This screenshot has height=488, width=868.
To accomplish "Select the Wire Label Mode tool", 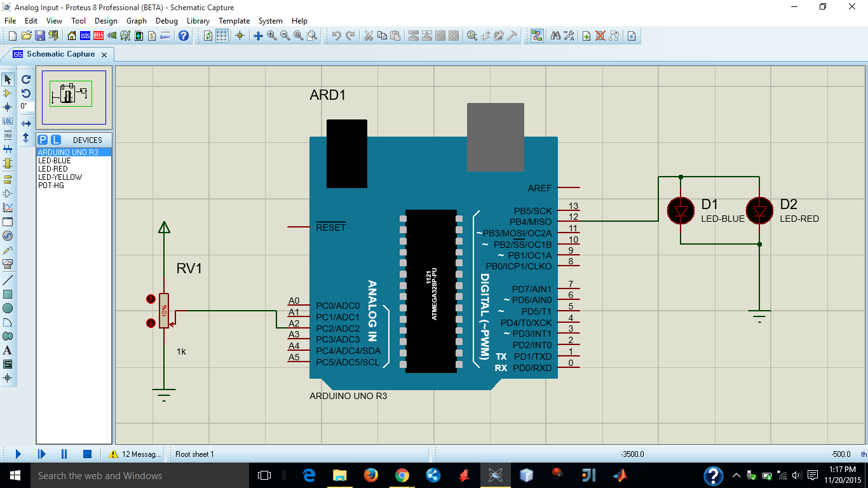I will point(8,121).
